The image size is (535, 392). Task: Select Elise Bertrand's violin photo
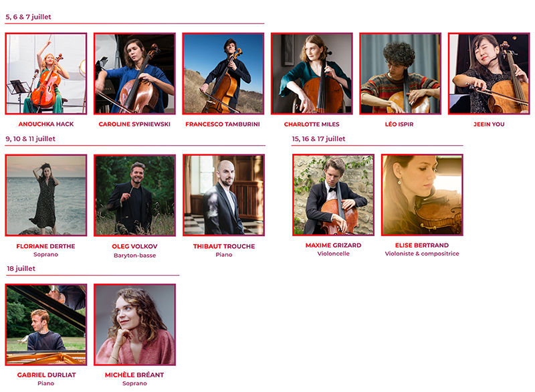pos(422,195)
